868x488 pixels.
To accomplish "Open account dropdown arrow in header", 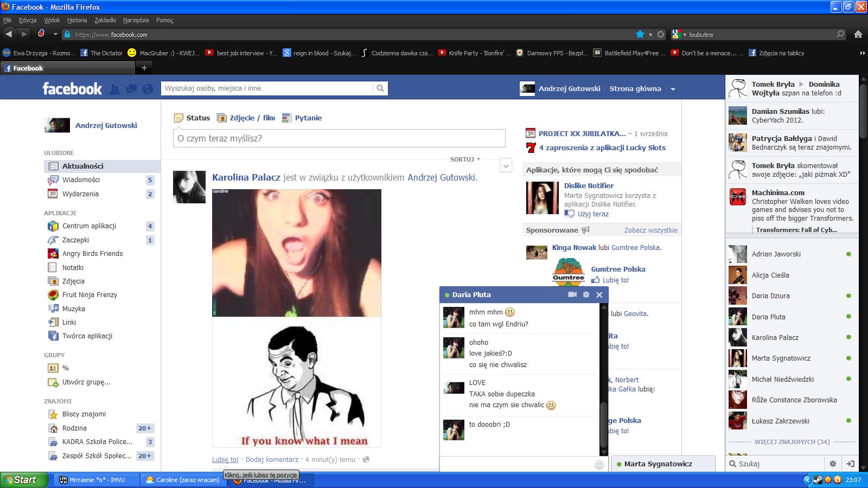I will [x=673, y=89].
